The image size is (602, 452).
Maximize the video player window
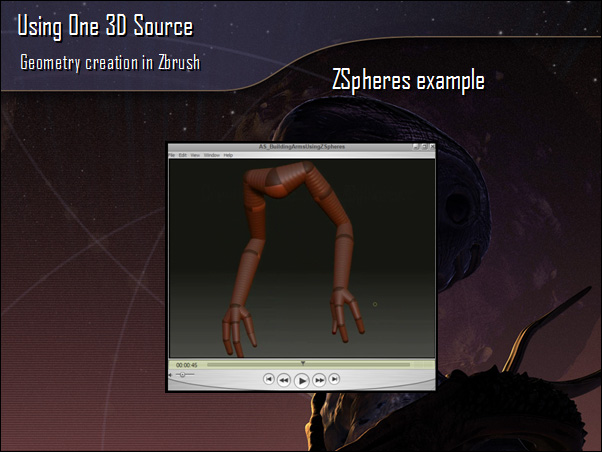424,147
